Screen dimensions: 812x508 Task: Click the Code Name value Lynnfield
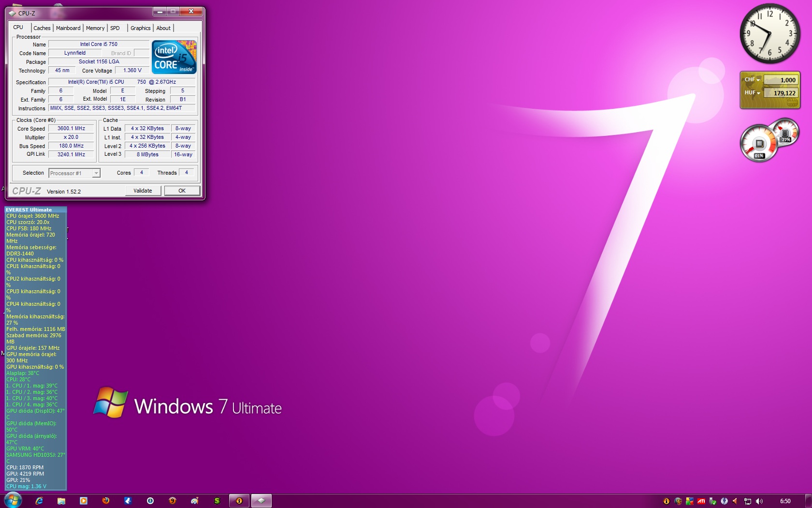[x=75, y=53]
